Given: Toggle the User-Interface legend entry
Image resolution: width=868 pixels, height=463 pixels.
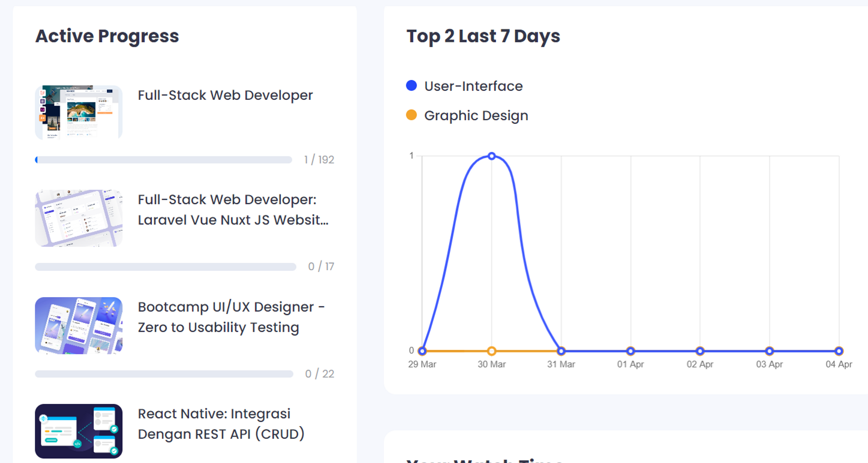Looking at the screenshot, I should pyautogui.click(x=464, y=86).
